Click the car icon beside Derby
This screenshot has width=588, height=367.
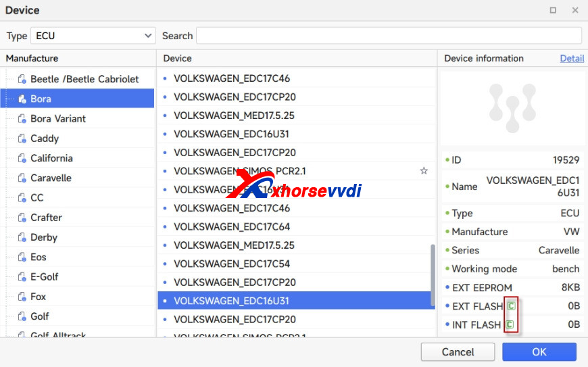(22, 238)
